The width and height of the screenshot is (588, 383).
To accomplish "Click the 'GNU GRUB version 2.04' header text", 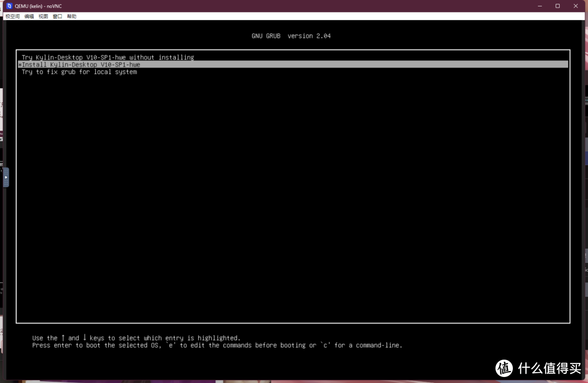I will coord(291,36).
